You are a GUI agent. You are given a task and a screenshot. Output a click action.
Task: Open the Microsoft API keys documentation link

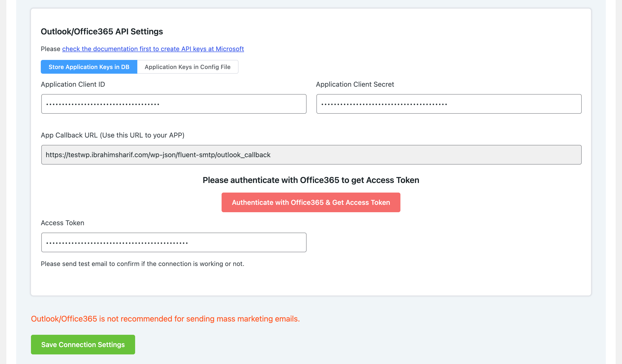[153, 49]
